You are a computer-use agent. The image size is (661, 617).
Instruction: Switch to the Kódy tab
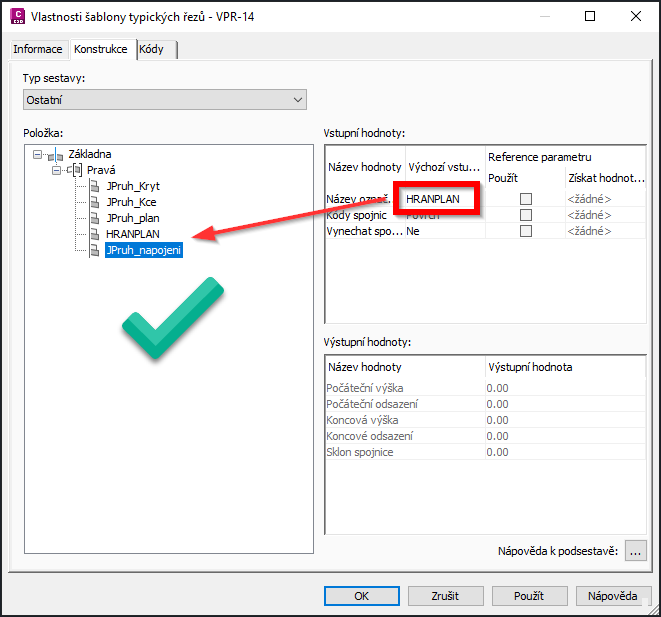(158, 49)
